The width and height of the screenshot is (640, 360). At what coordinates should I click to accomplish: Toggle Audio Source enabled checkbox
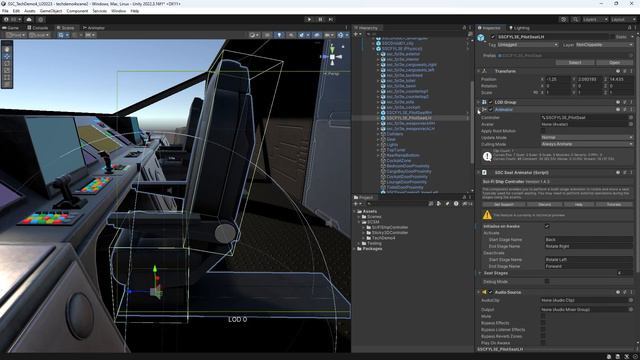tap(491, 292)
